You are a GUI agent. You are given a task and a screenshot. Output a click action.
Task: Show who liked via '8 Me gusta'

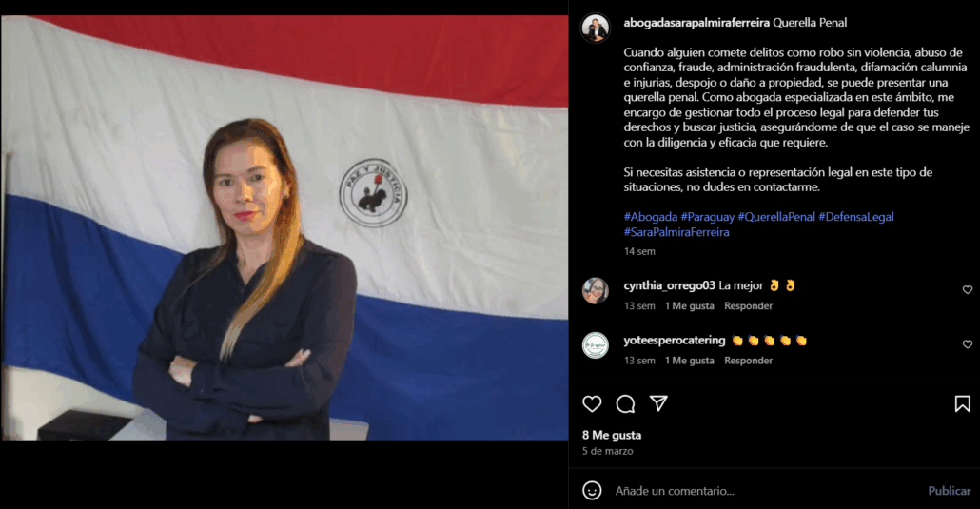pyautogui.click(x=612, y=435)
